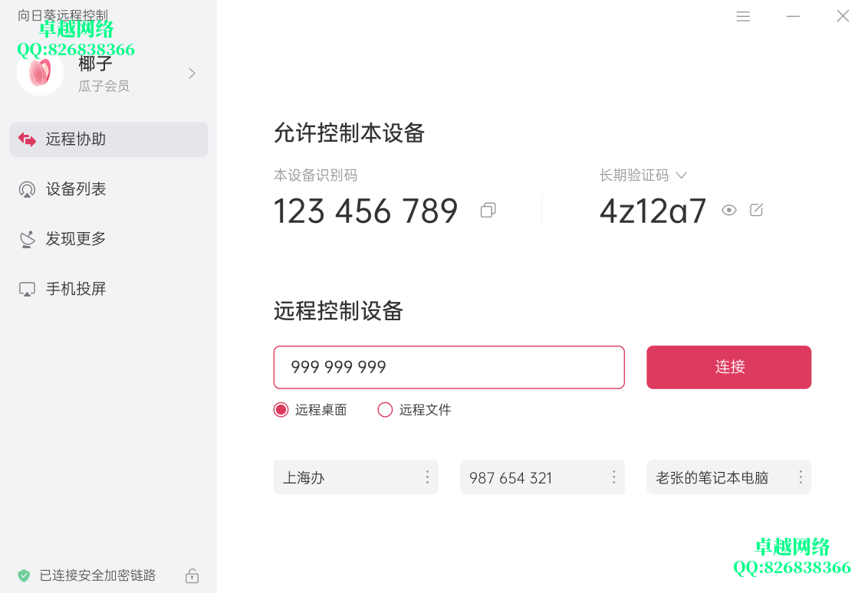The image size is (868, 593).
Task: Click the recent device 上海办
Action: coord(345,477)
